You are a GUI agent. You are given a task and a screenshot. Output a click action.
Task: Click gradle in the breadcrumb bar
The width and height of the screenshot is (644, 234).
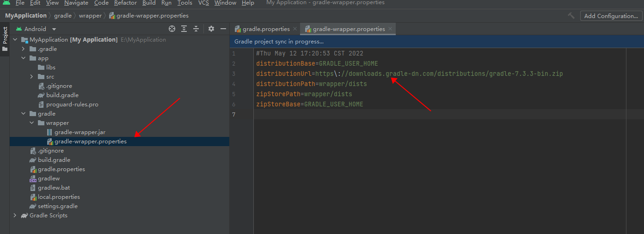click(63, 16)
